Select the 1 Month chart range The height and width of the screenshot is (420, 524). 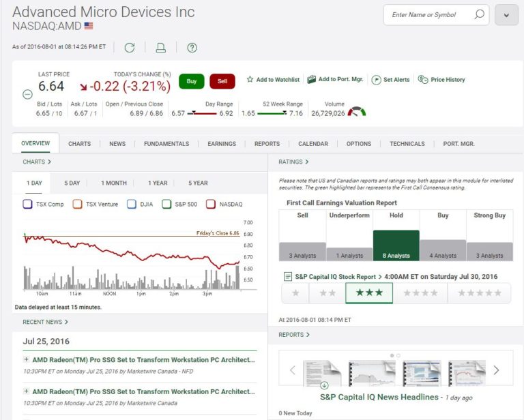pyautogui.click(x=114, y=183)
